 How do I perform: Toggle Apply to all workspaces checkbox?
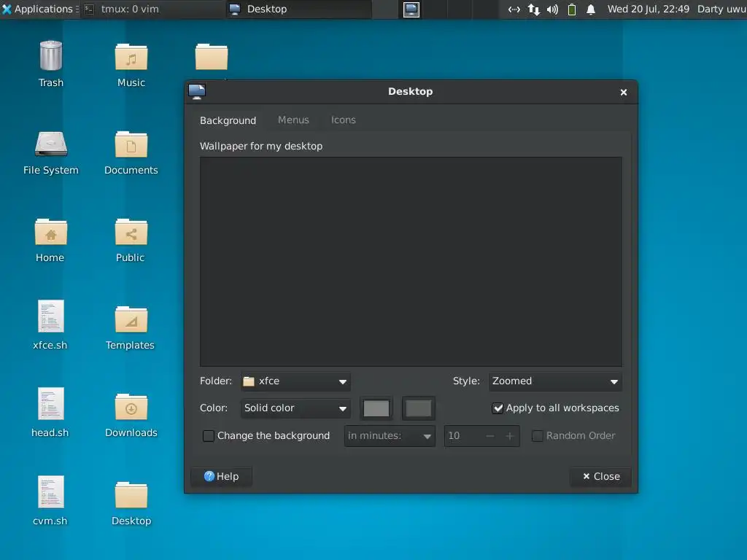498,408
